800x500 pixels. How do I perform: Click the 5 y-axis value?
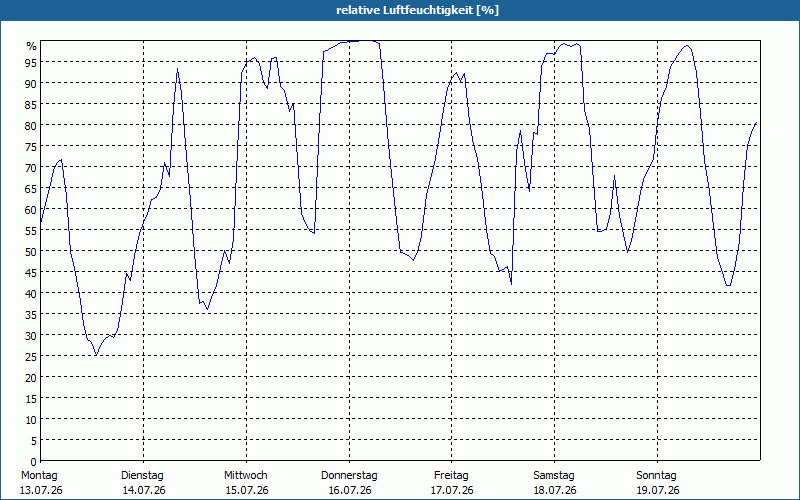coord(34,441)
